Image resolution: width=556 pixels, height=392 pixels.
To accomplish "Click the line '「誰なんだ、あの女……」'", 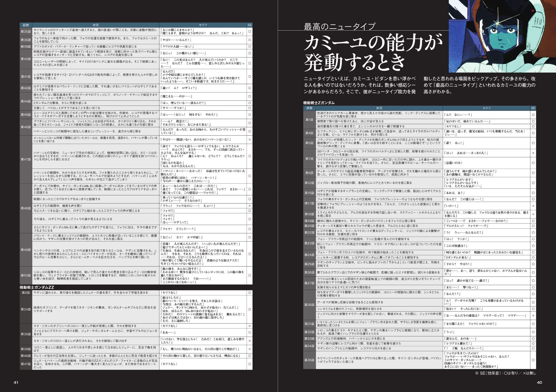I will click(460, 338).
